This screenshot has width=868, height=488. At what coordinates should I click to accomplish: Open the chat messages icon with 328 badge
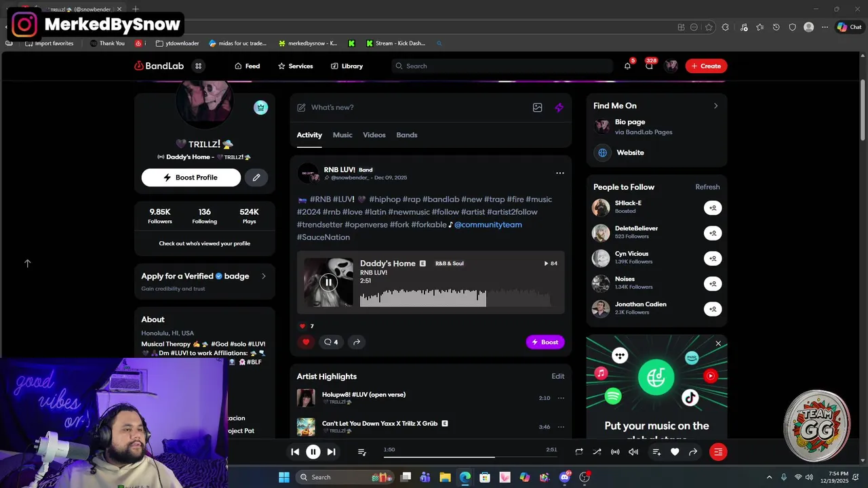tap(649, 66)
